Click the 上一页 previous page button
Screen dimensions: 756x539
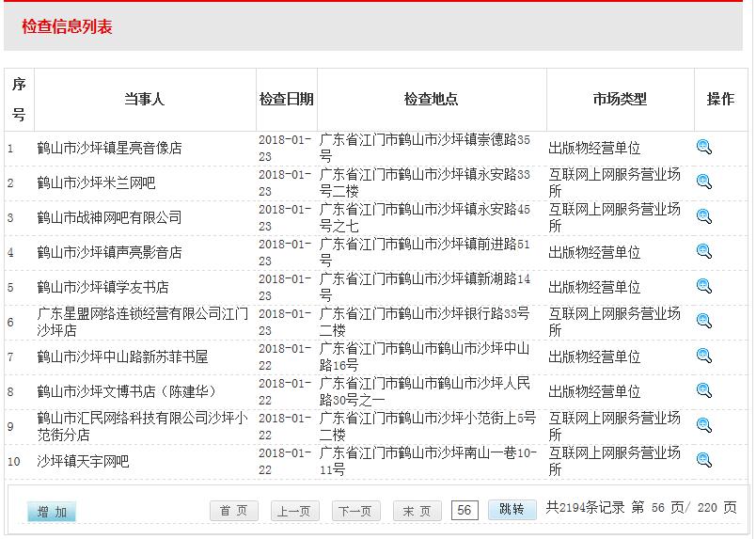click(x=294, y=511)
